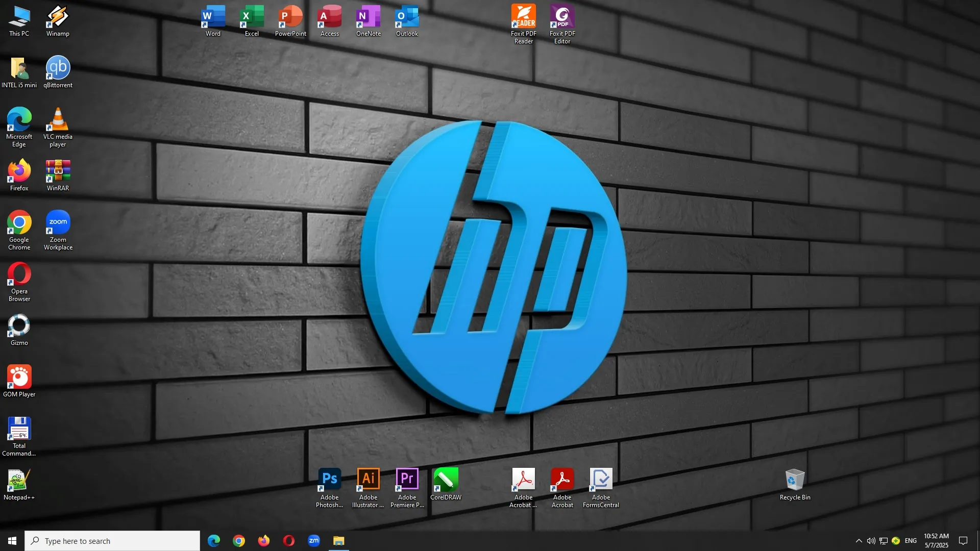Click the green tray application icon
Viewport: 980px width, 551px height.
pyautogui.click(x=896, y=541)
